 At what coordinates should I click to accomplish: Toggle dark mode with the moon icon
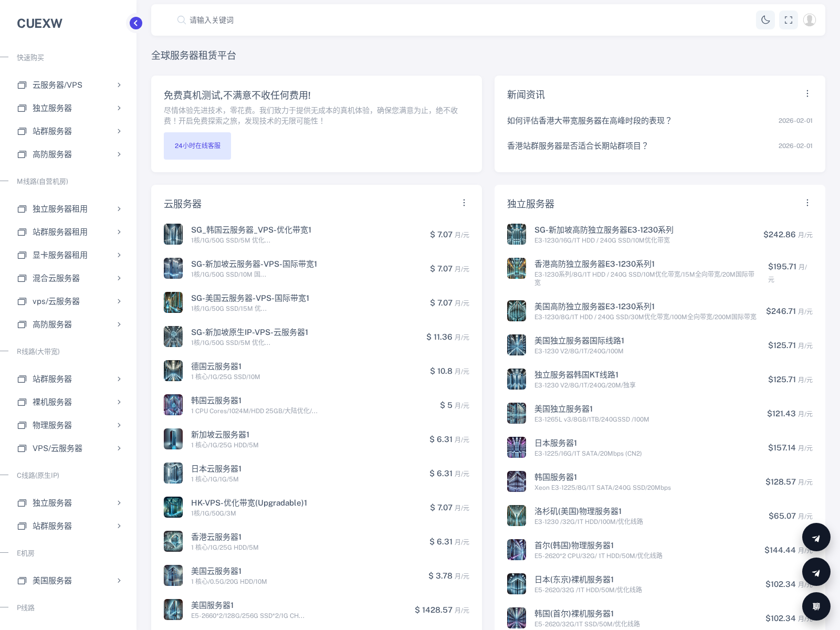tap(765, 20)
